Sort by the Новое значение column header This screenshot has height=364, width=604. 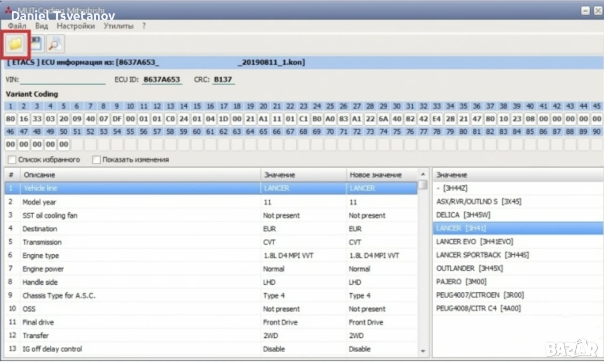pyautogui.click(x=382, y=175)
